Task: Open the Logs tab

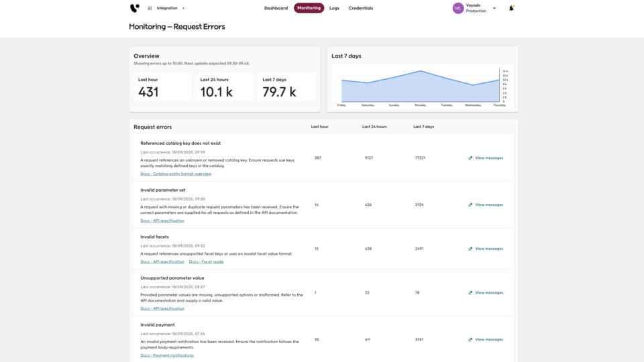Action: click(334, 8)
